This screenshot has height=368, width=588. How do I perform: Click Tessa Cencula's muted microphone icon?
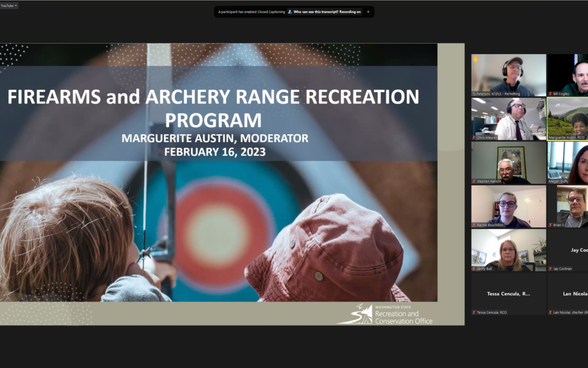click(474, 312)
